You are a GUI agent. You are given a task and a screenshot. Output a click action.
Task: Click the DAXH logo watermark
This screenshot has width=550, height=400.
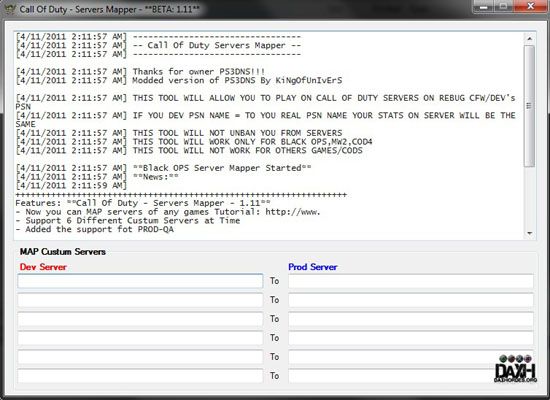pyautogui.click(x=515, y=368)
